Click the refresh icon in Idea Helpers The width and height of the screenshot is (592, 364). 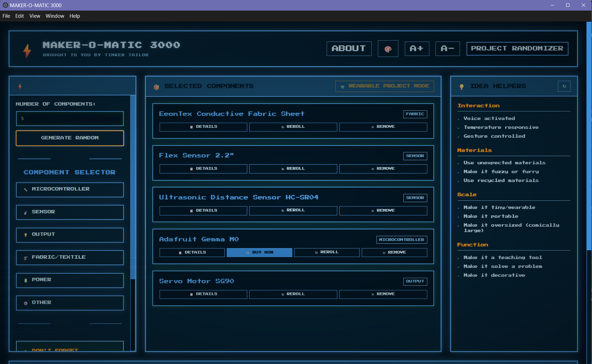[564, 86]
